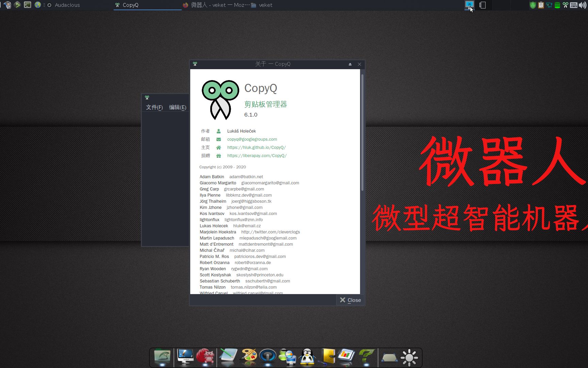Shade the About dialog using the arrow button
Screen dimensions: 588x368
pyautogui.click(x=350, y=64)
